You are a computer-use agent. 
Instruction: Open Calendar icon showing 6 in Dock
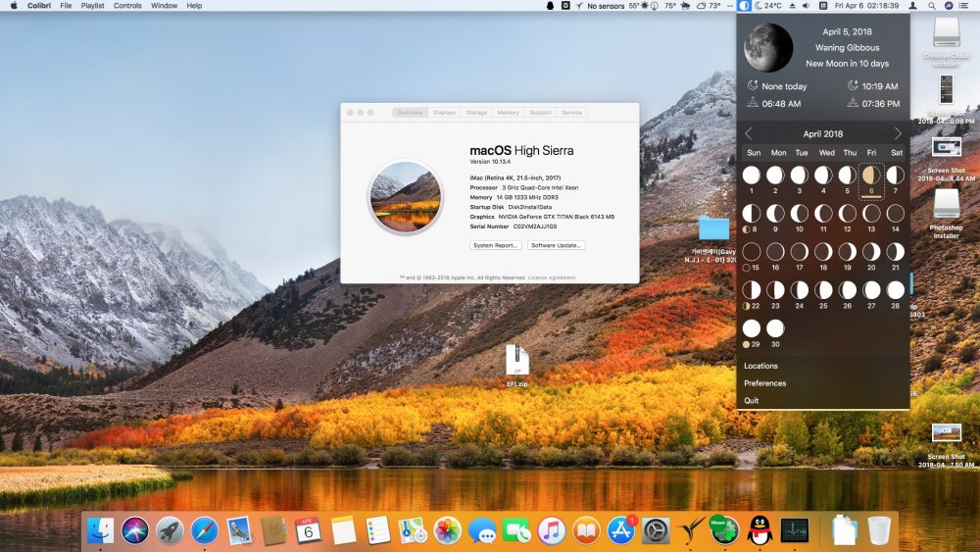[x=308, y=530]
